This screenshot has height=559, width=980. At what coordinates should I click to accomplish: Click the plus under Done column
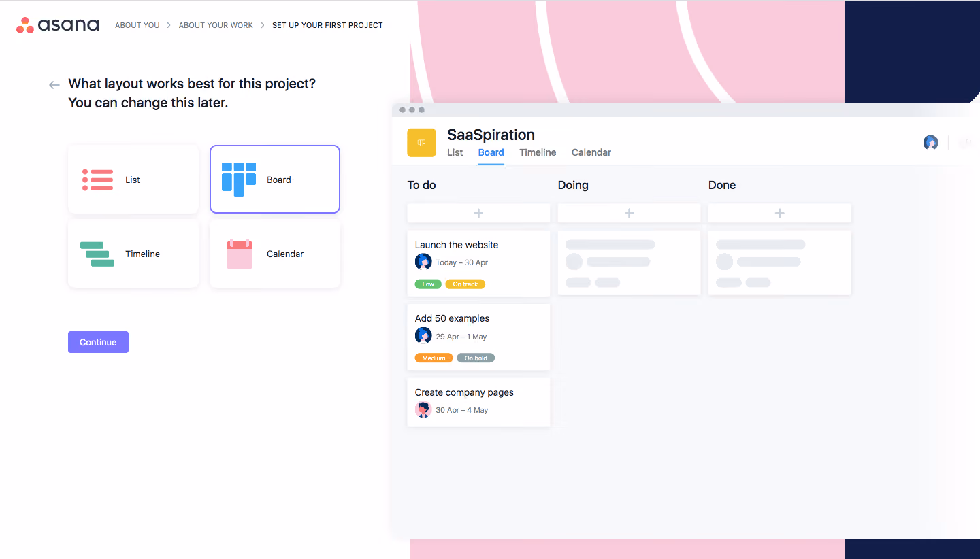tap(779, 213)
